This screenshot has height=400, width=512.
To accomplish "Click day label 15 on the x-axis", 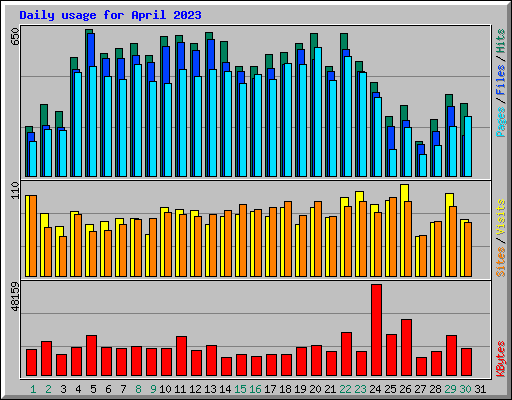I will (240, 389).
